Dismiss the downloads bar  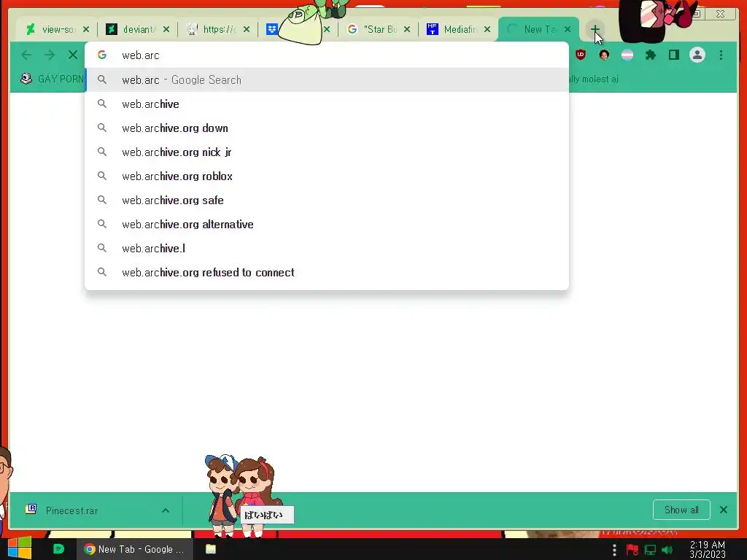click(723, 510)
